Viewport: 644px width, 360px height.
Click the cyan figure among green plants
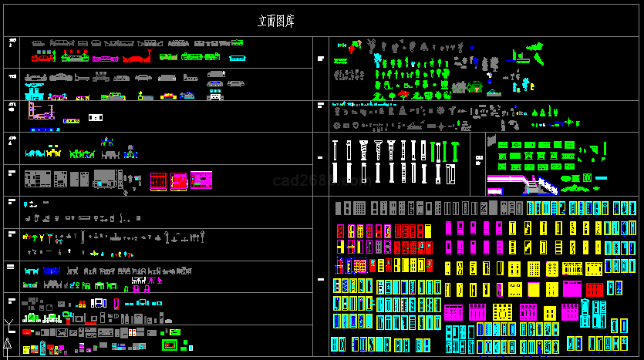click(x=376, y=59)
